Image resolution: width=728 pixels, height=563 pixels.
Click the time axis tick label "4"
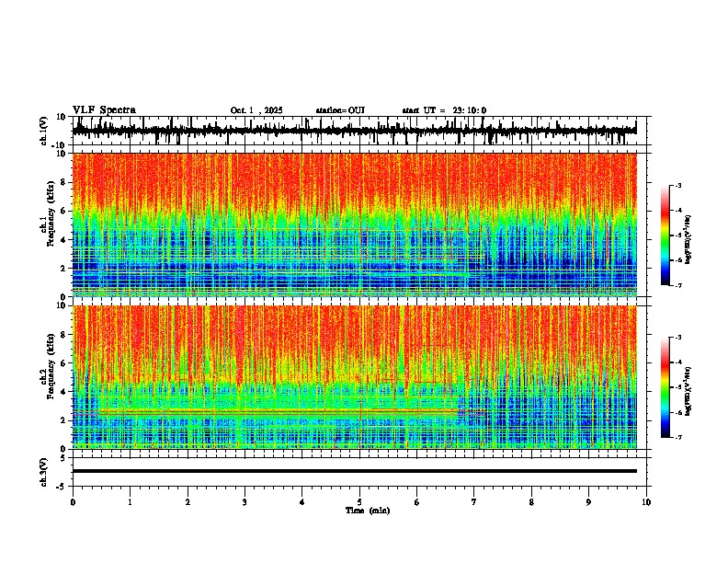302,502
